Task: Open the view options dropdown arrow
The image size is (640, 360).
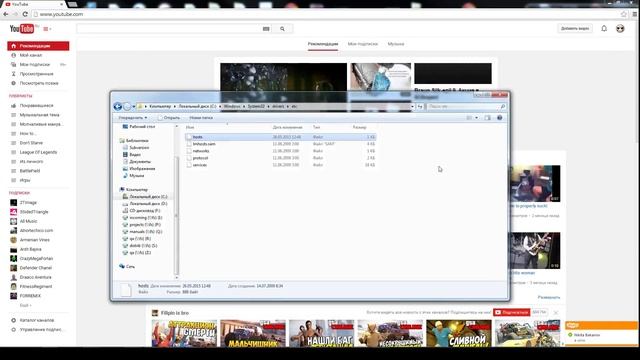Action: click(x=476, y=118)
